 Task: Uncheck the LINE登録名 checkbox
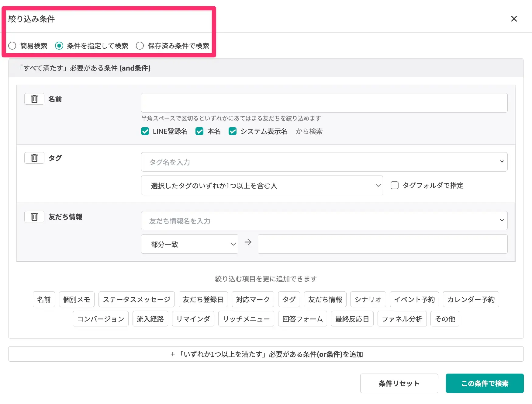pyautogui.click(x=145, y=131)
